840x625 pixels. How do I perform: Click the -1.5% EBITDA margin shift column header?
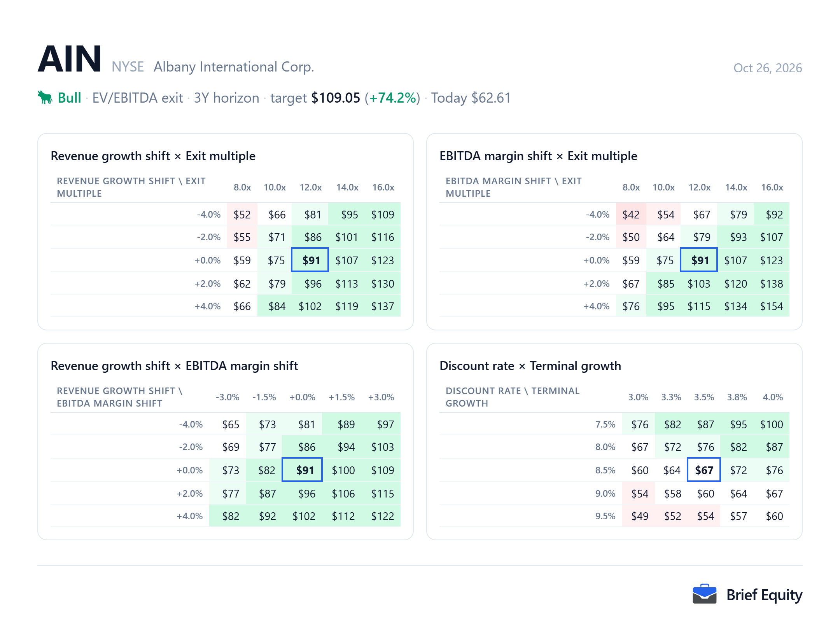coord(264,397)
